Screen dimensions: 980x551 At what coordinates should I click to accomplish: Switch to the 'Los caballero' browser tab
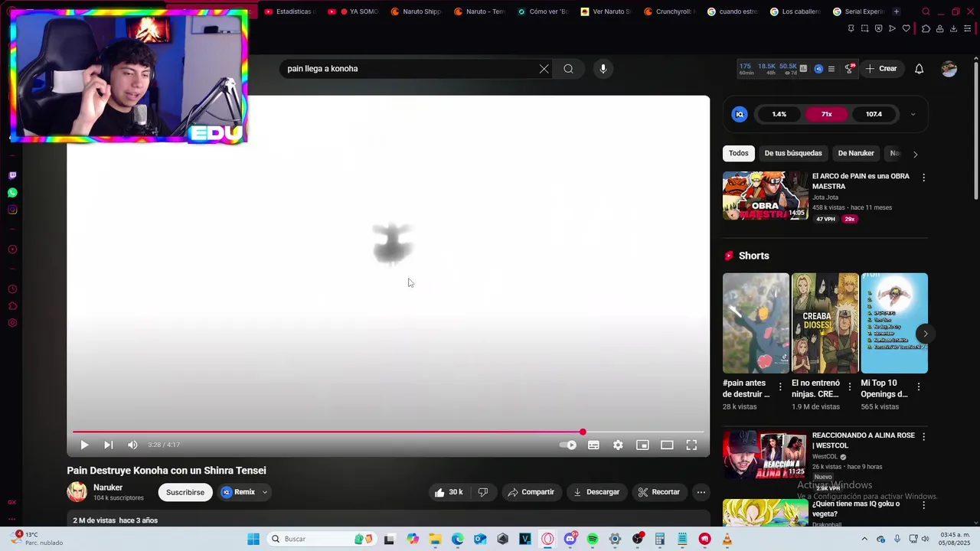(x=795, y=11)
